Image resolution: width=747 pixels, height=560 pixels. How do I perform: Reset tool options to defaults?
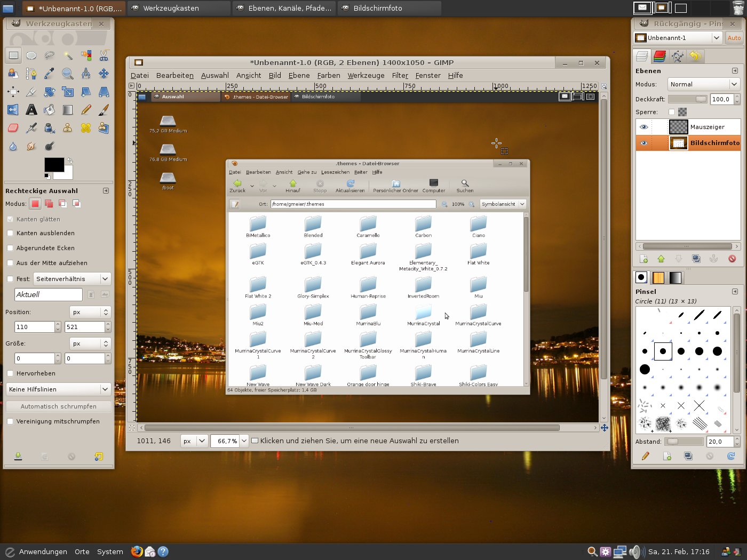tap(99, 457)
